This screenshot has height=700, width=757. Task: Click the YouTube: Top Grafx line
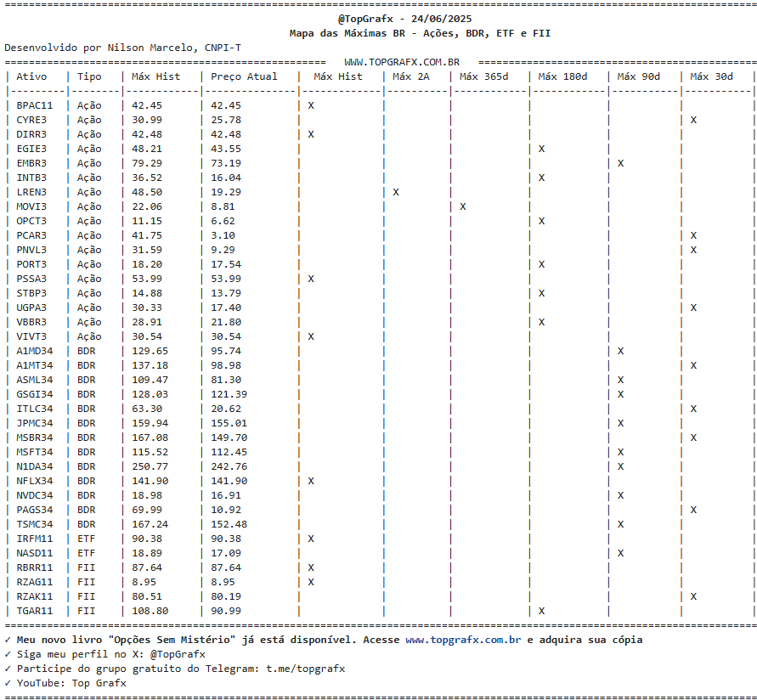[x=71, y=683]
